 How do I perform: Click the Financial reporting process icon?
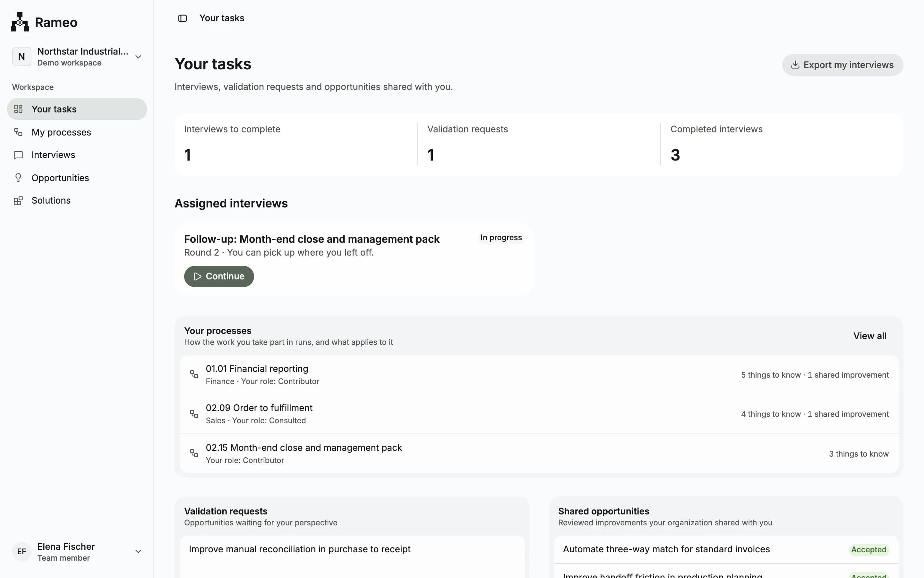(x=194, y=374)
